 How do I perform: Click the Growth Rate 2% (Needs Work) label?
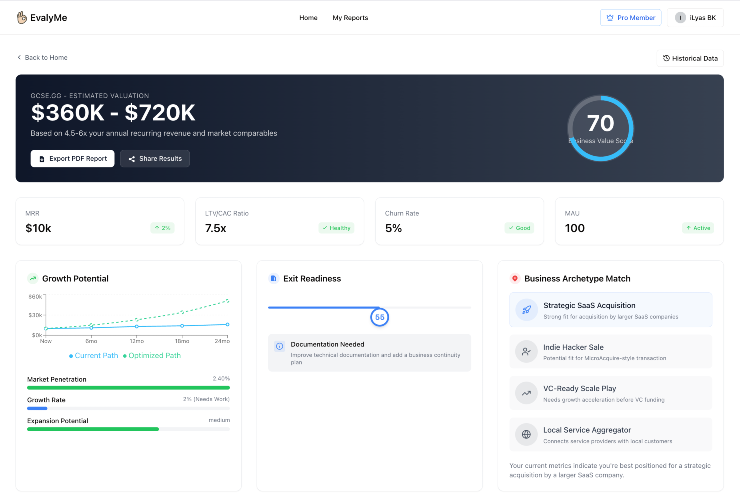[x=206, y=399]
